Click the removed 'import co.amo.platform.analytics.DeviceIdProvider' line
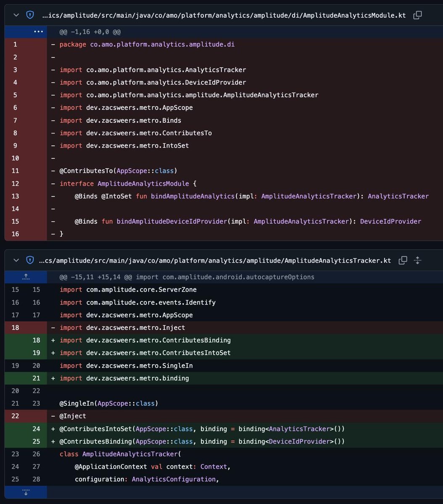 tap(153, 82)
